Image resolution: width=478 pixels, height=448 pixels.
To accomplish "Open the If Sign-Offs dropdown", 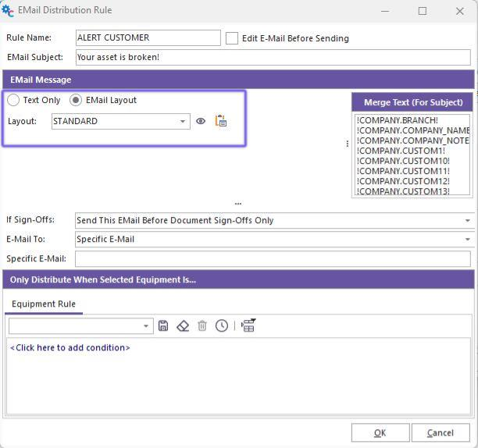I will (x=467, y=221).
